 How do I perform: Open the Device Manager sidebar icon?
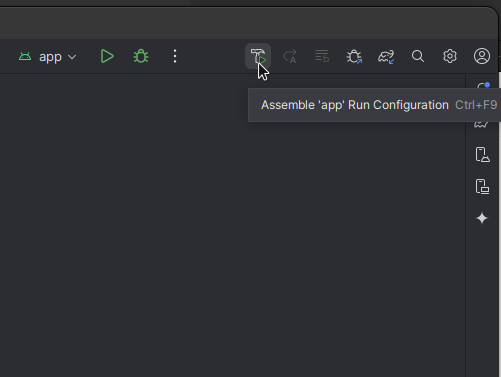pos(482,155)
